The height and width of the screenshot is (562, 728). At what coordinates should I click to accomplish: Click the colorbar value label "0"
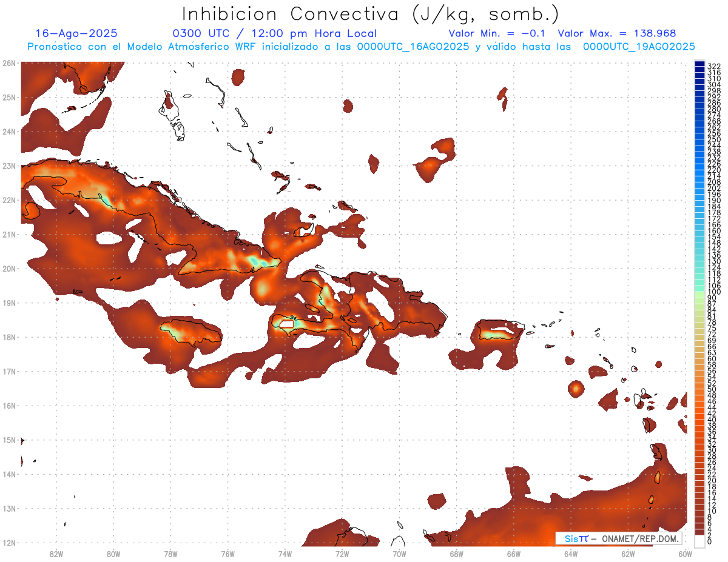tap(710, 541)
